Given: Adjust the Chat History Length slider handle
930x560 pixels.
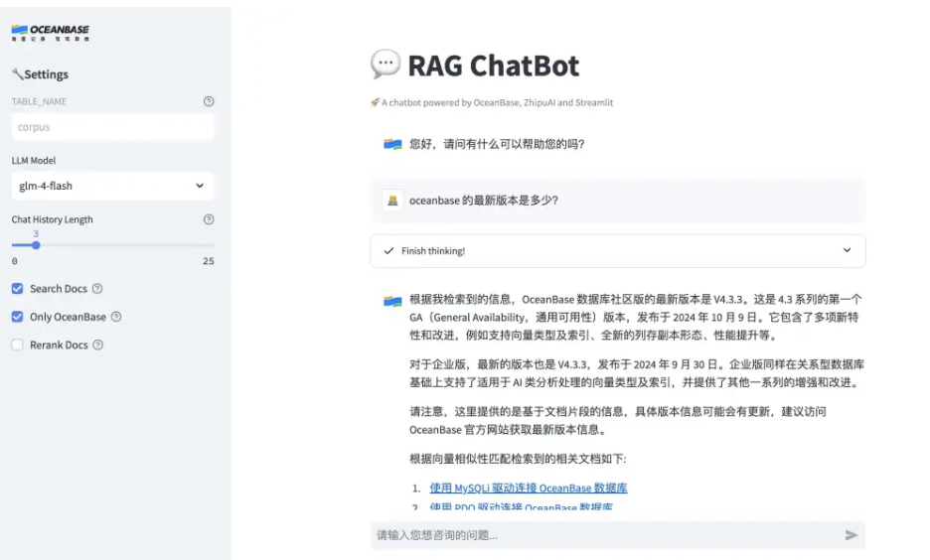Looking at the screenshot, I should pyautogui.click(x=36, y=245).
